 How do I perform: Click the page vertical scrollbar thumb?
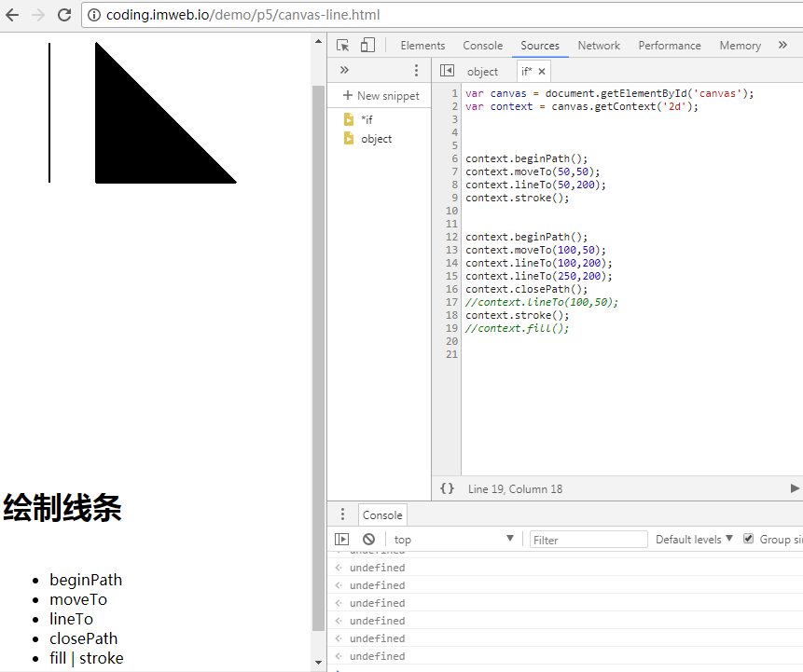pos(318,358)
